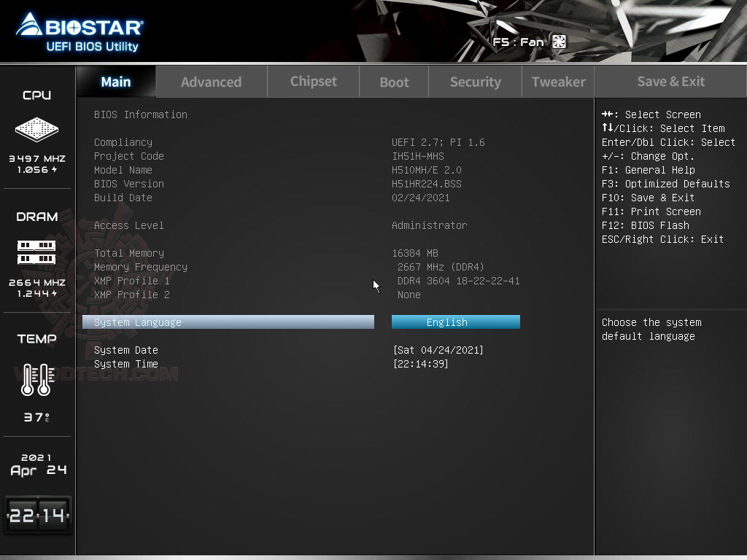Click the H51HR224.BSS value
This screenshot has height=560, width=747.
click(426, 184)
